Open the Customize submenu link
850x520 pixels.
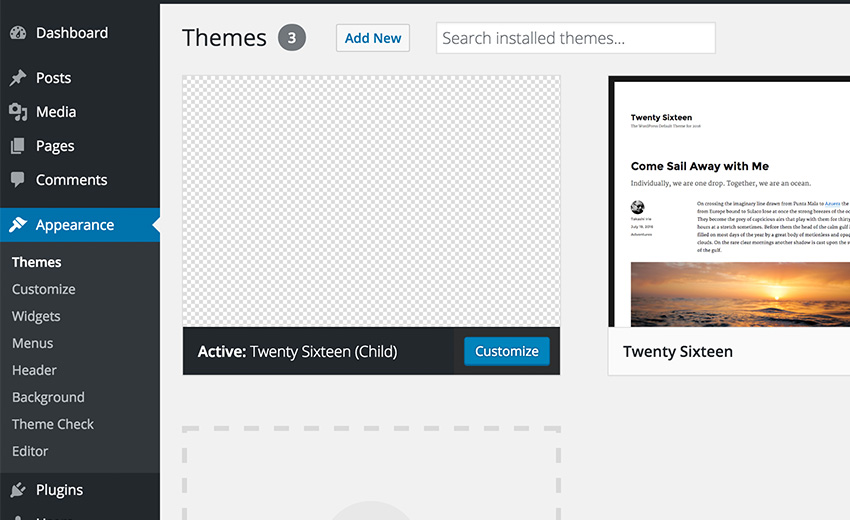[44, 289]
